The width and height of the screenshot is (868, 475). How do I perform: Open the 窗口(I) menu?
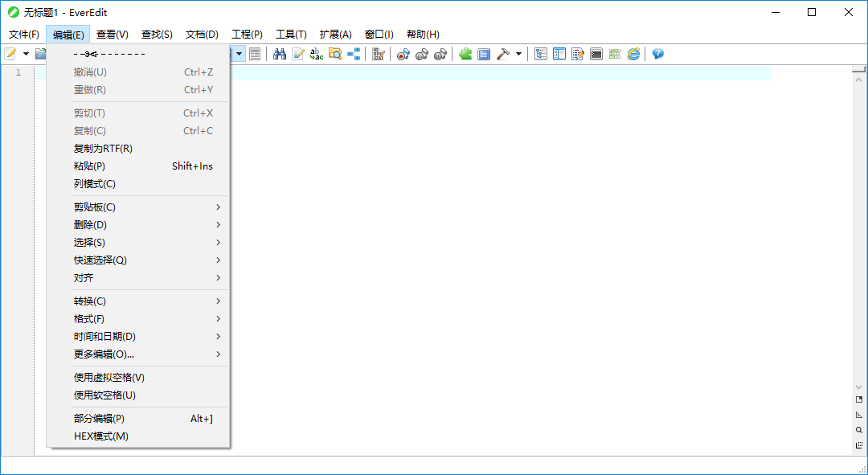click(x=379, y=35)
